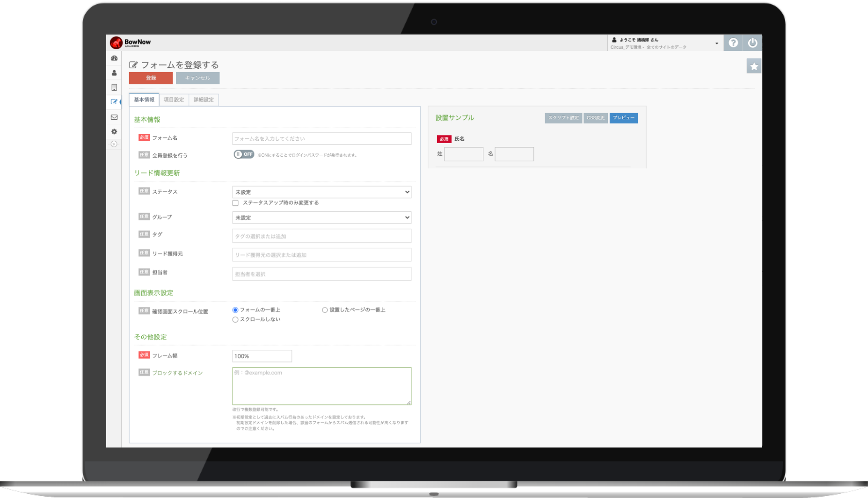Viewport: 868px width, 498px height.
Task: Click the red 登録 button
Action: [x=151, y=78]
